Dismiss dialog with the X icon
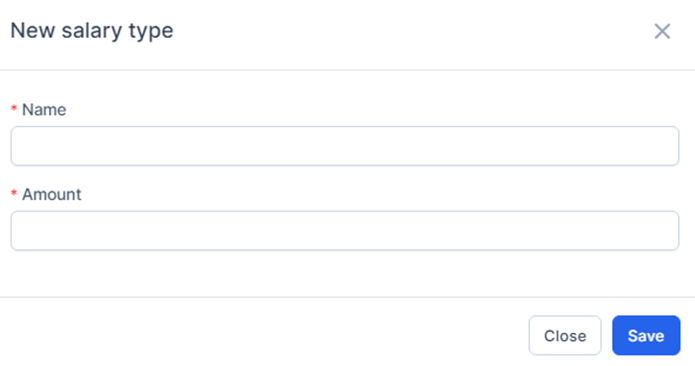This screenshot has width=695, height=366. pos(662,31)
